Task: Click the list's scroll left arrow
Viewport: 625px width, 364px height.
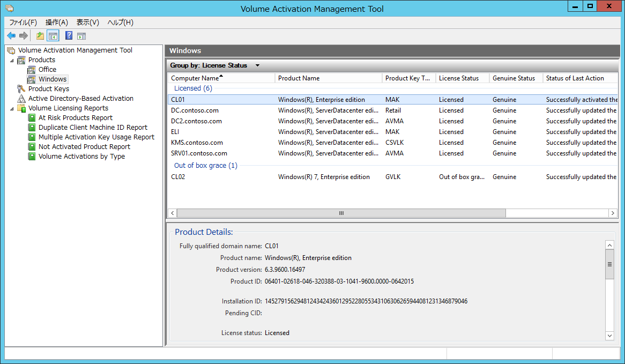Action: (x=173, y=213)
